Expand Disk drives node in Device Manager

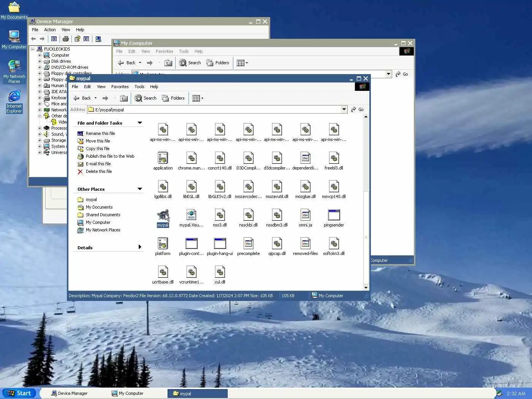(40, 61)
